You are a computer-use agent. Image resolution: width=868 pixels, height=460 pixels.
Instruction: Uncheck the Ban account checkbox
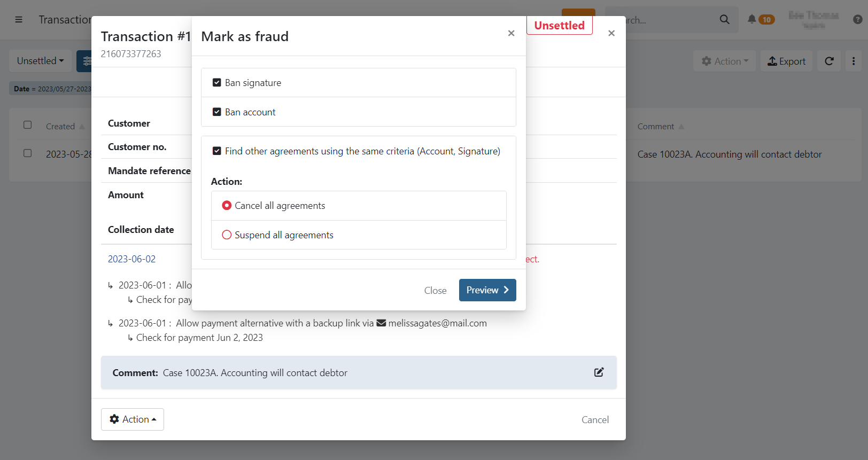click(x=217, y=112)
